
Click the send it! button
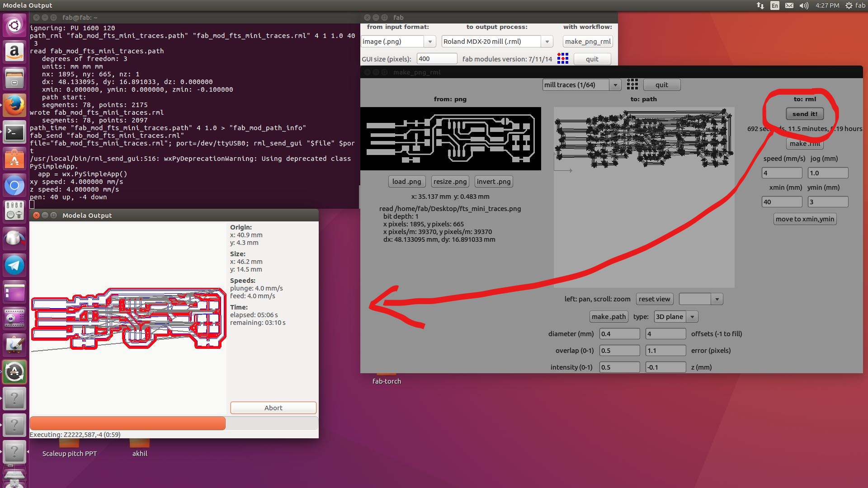(x=804, y=114)
